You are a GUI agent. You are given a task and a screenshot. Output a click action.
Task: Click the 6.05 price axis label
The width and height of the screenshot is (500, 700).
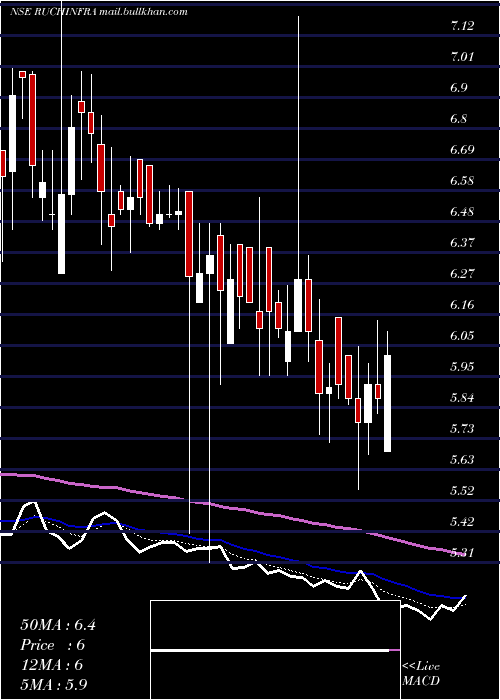(462, 336)
